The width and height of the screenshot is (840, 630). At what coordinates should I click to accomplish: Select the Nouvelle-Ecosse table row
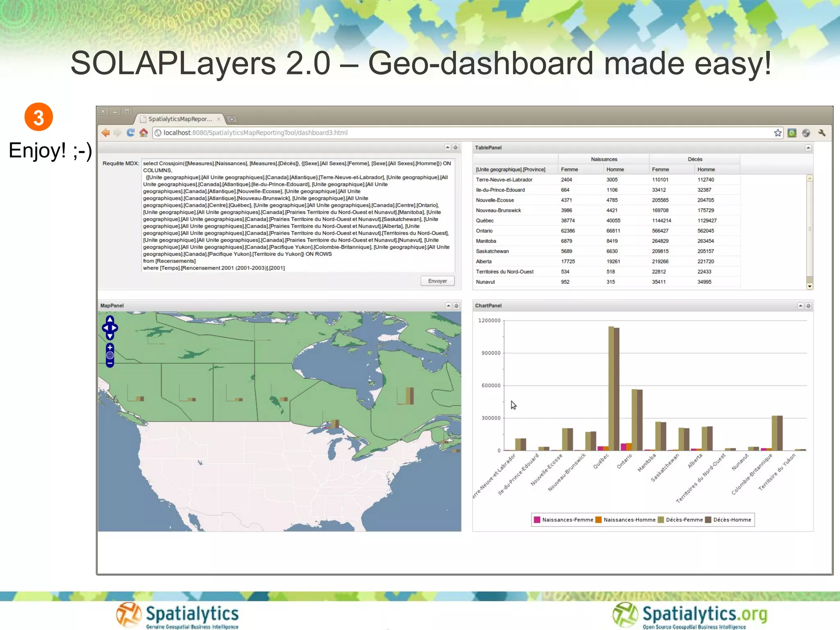point(607,200)
